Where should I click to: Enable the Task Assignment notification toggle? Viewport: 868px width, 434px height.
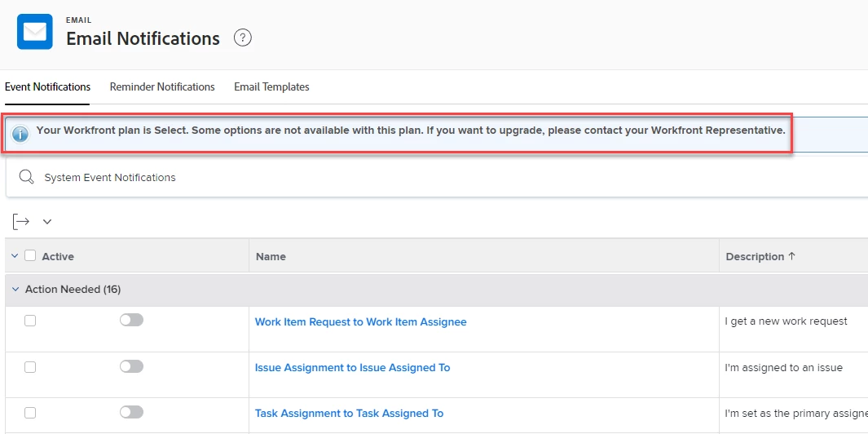point(131,412)
